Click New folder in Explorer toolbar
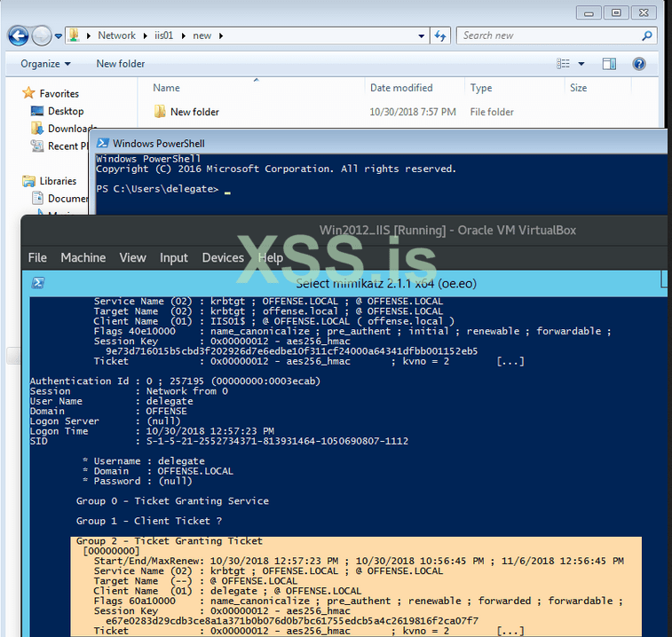Image resolution: width=672 pixels, height=637 pixels. pyautogui.click(x=121, y=64)
